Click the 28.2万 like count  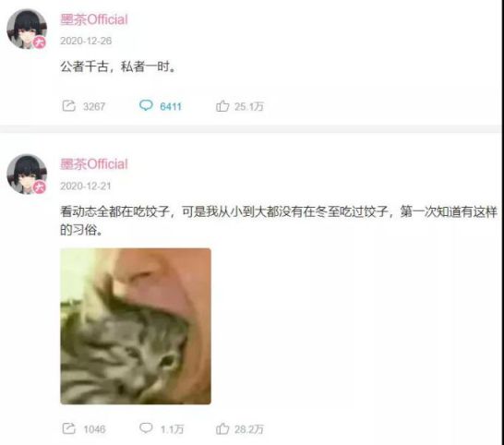[x=249, y=429]
